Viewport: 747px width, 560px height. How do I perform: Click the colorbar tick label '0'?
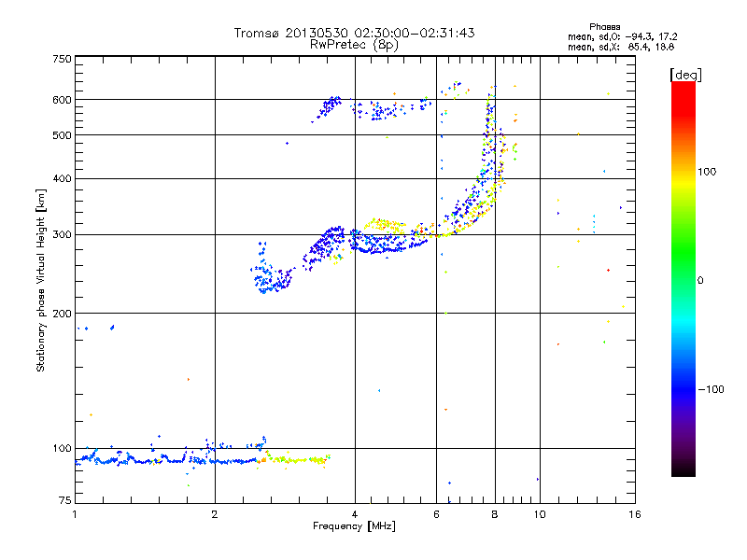700,280
